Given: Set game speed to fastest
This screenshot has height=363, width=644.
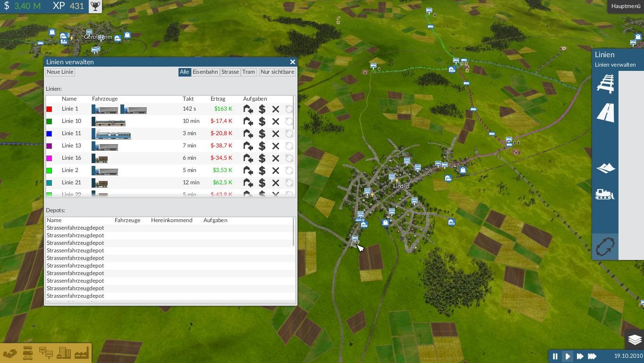Looking at the screenshot, I should (592, 356).
